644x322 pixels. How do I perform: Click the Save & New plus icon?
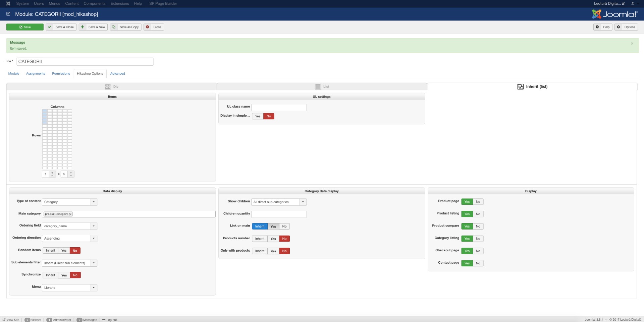pyautogui.click(x=83, y=27)
